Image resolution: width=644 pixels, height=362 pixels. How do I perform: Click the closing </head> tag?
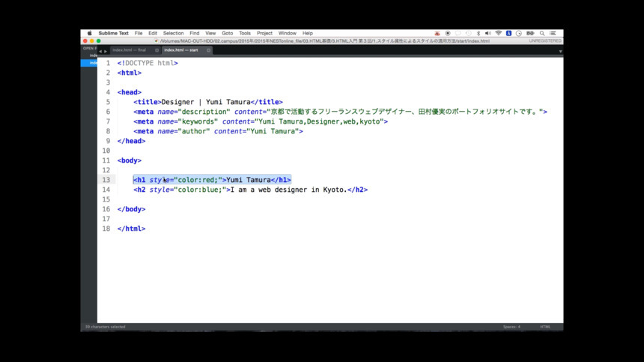tap(132, 141)
